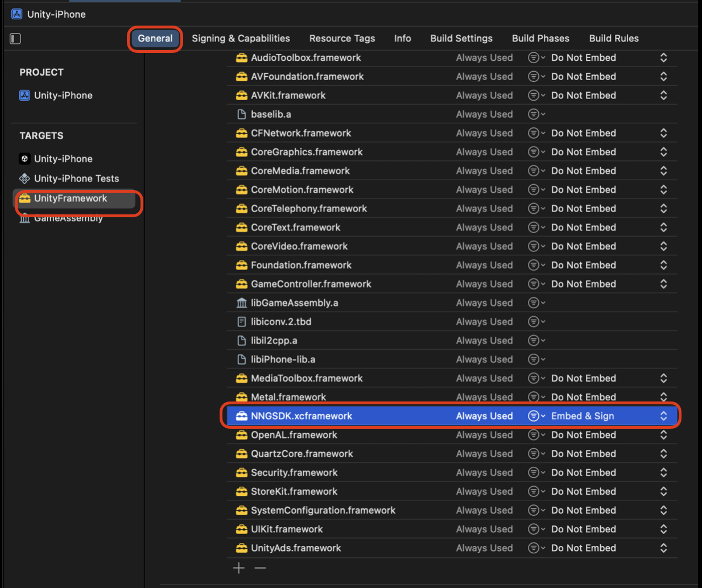Click the NNGSDK.xcframework toolbox icon
The height and width of the screenshot is (588, 702).
242,416
